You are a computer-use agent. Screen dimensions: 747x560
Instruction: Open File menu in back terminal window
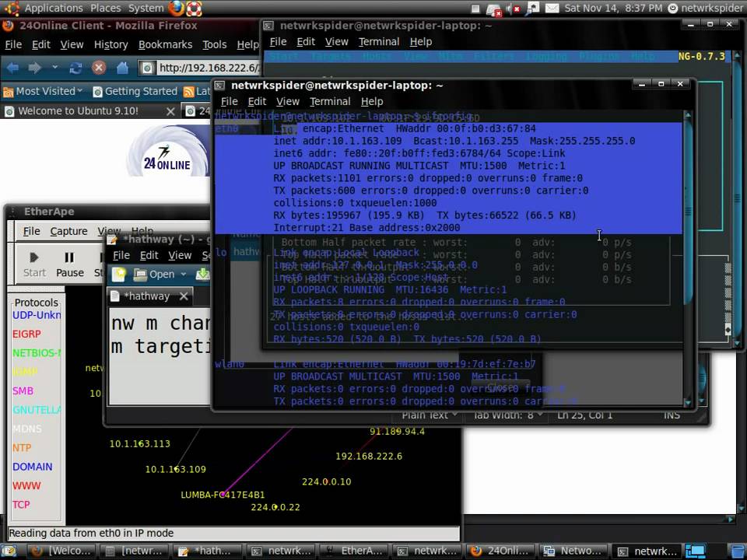click(x=279, y=42)
